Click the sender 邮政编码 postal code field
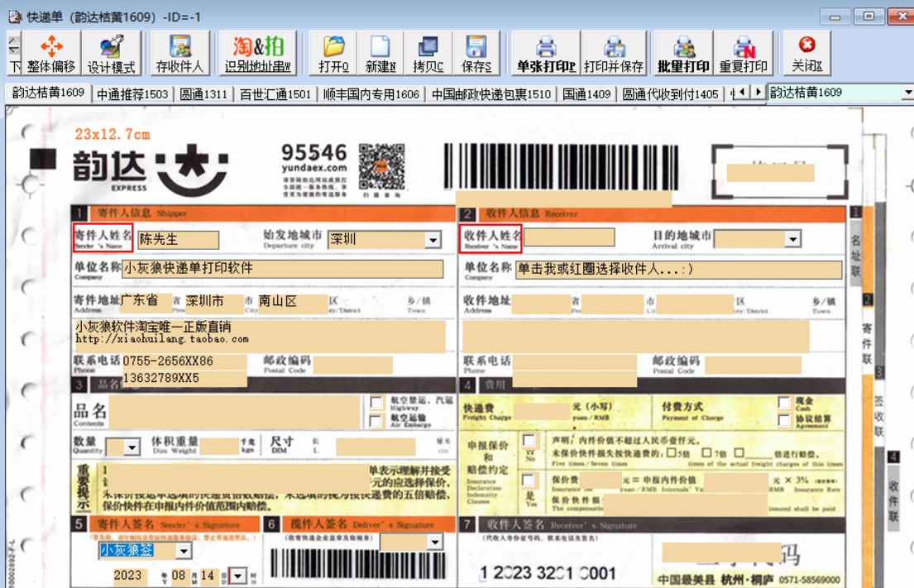This screenshot has width=914, height=588. point(353,365)
